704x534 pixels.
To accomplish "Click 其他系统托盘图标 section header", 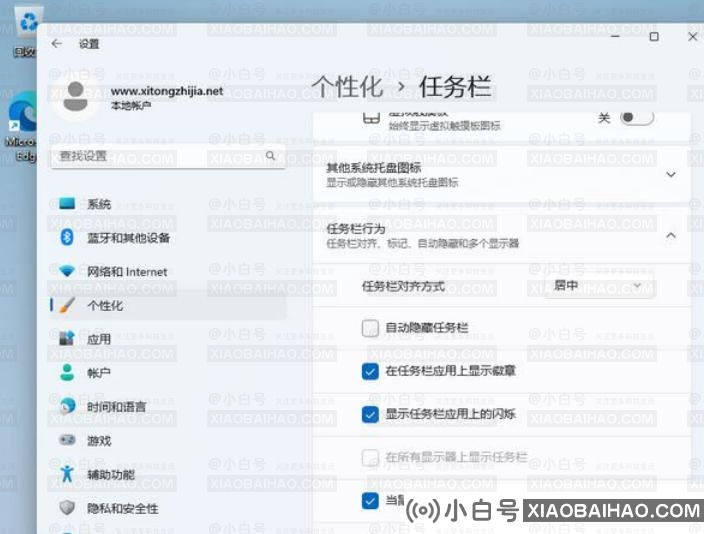I will tap(501, 174).
